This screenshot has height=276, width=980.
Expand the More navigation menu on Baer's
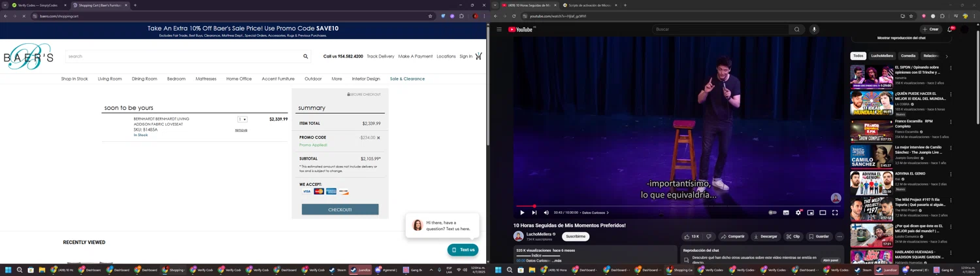tap(336, 78)
